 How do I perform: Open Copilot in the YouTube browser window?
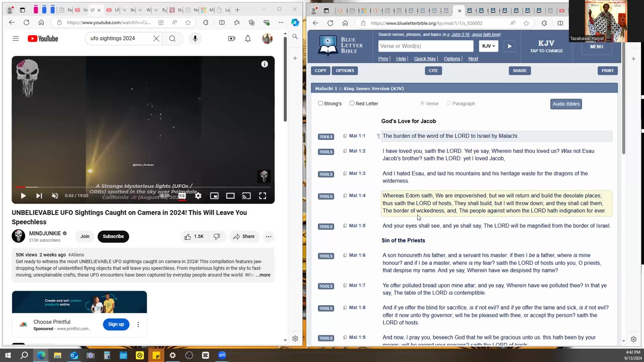pos(295,23)
